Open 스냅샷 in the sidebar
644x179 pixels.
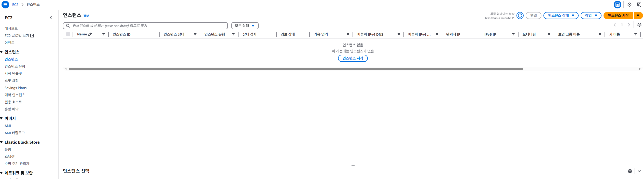click(9, 157)
